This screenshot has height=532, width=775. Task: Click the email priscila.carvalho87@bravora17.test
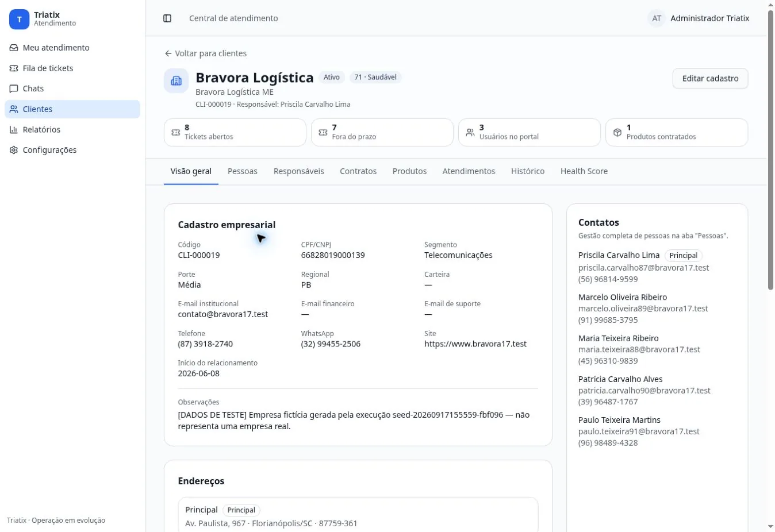[643, 268]
